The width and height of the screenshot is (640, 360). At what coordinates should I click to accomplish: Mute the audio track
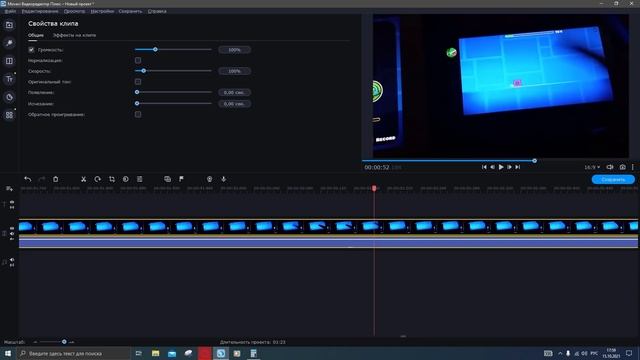tap(12, 260)
